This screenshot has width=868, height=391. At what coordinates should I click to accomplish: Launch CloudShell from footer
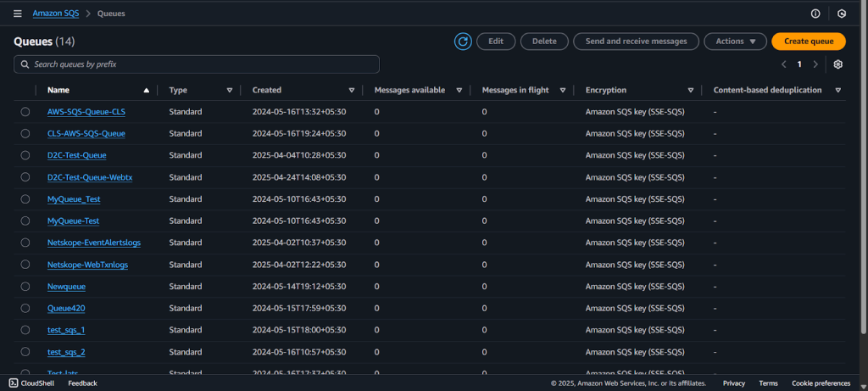coord(32,383)
